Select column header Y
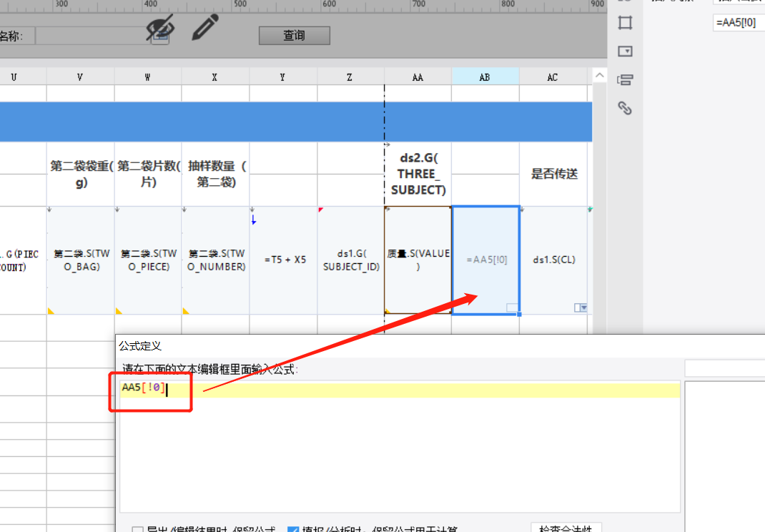765x532 pixels. 282,77
